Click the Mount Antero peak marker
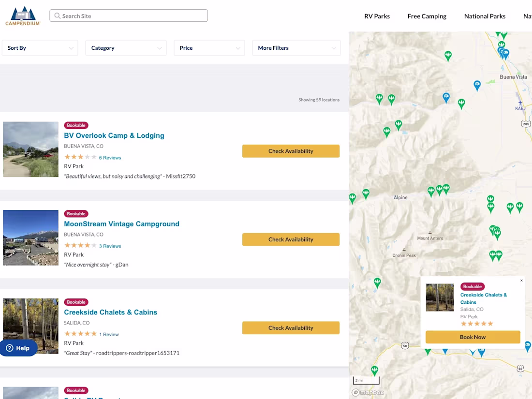The height and width of the screenshot is (399, 532). 430,232
